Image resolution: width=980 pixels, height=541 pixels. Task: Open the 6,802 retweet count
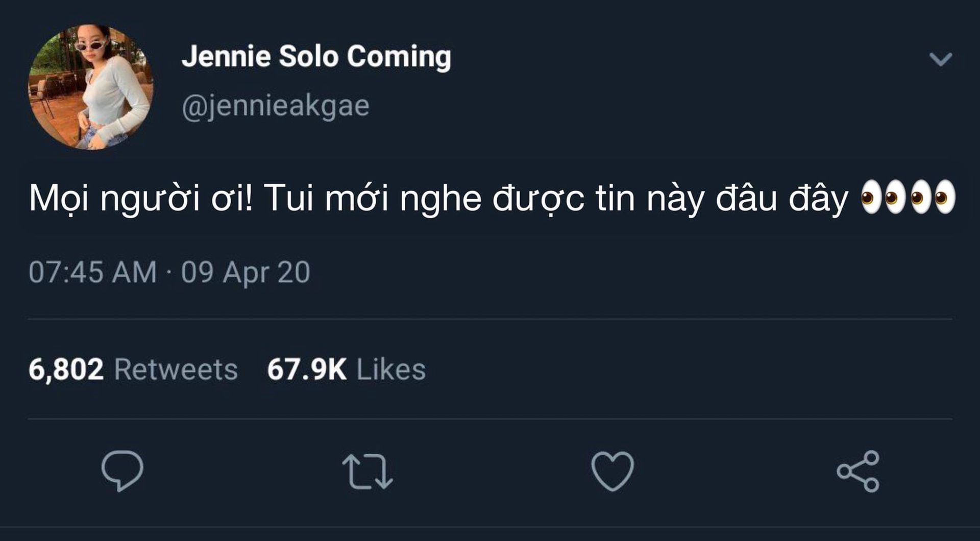[x=66, y=369]
